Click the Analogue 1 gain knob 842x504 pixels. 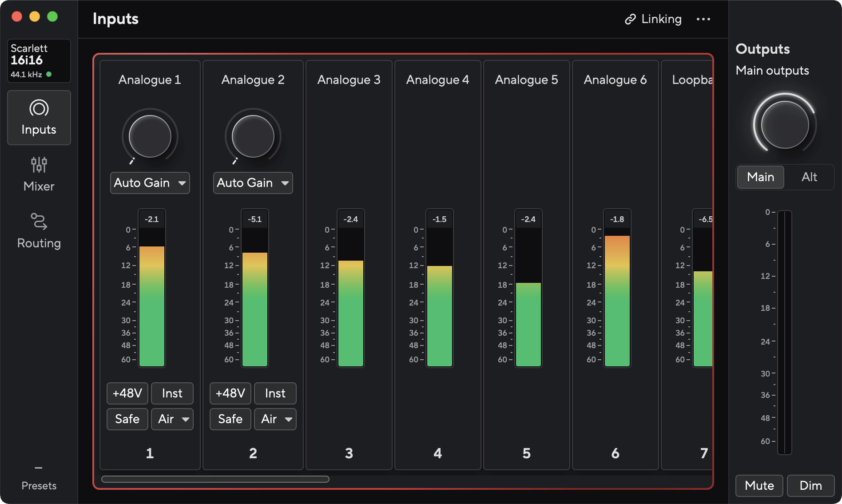point(150,136)
